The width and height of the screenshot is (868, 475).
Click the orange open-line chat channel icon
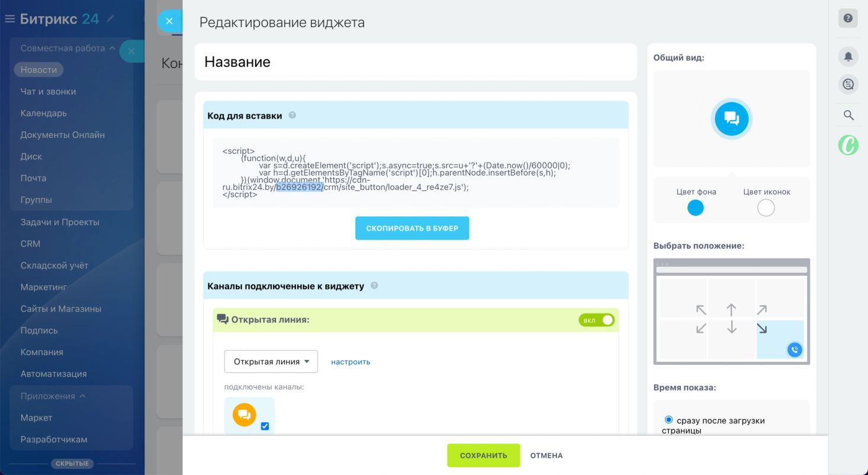pos(244,415)
